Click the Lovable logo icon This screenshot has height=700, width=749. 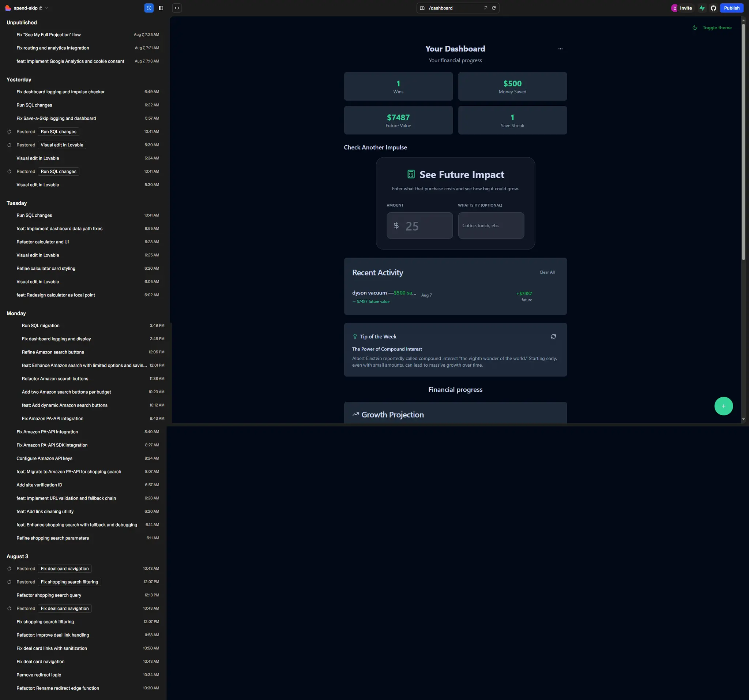8,8
